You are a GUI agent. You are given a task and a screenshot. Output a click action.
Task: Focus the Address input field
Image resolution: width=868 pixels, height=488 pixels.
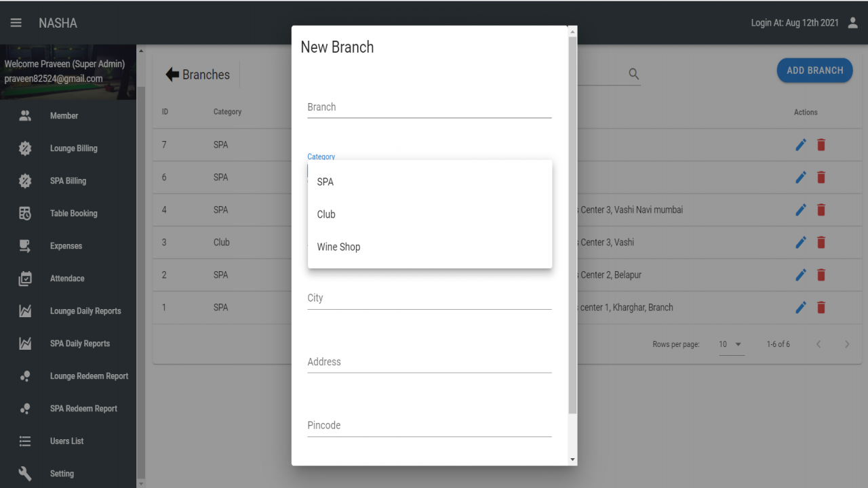click(x=429, y=362)
